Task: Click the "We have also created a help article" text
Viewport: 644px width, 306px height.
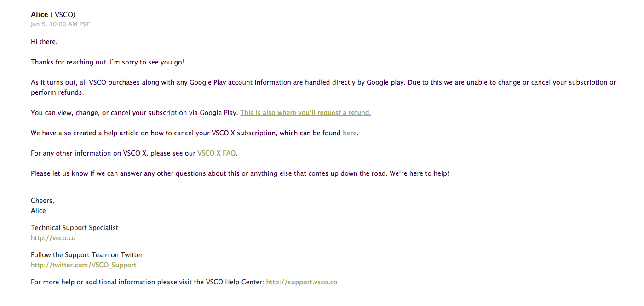Action: 186,133
